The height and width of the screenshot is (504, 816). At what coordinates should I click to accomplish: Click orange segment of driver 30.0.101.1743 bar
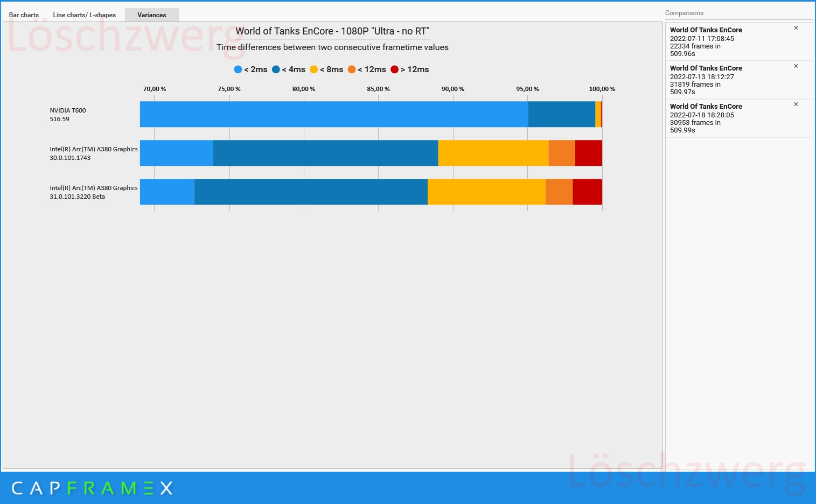click(x=562, y=153)
